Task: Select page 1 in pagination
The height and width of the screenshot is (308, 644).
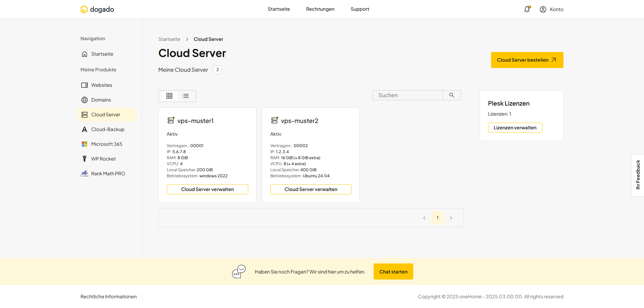Action: (438, 218)
